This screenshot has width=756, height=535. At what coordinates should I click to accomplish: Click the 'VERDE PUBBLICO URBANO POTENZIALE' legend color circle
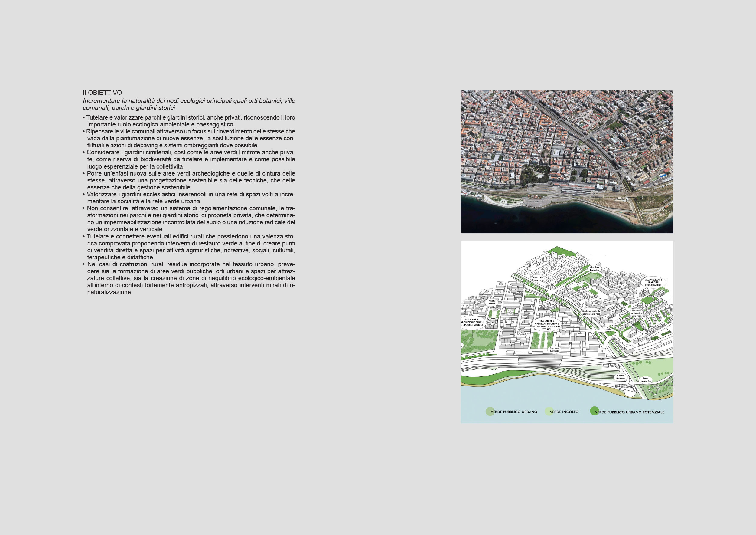[x=594, y=411]
